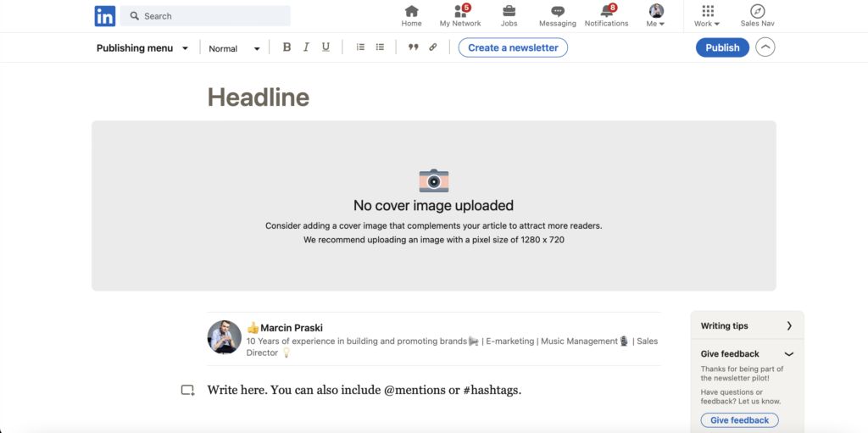The width and height of the screenshot is (868, 433).
Task: Open My Network icon
Action: (x=459, y=12)
